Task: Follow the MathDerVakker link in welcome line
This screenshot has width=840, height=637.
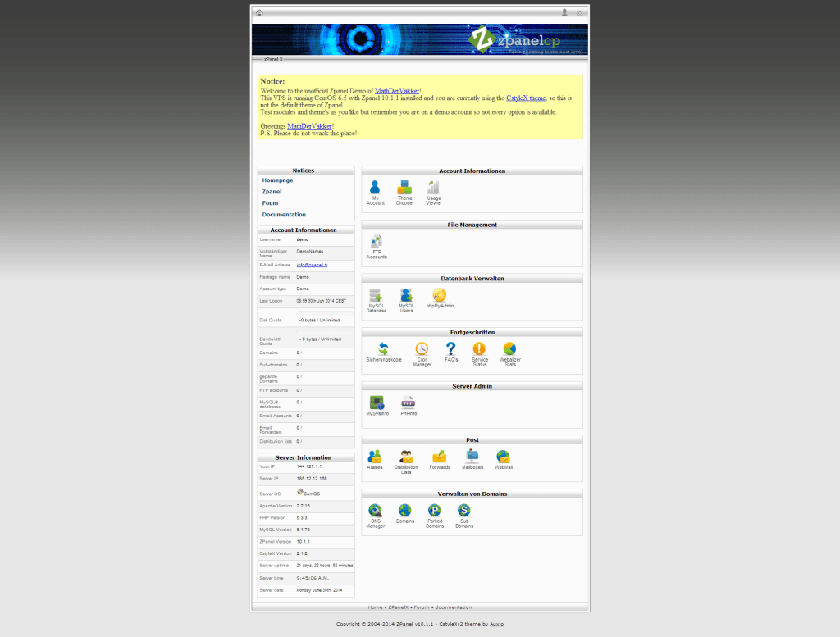Action: coord(397,91)
